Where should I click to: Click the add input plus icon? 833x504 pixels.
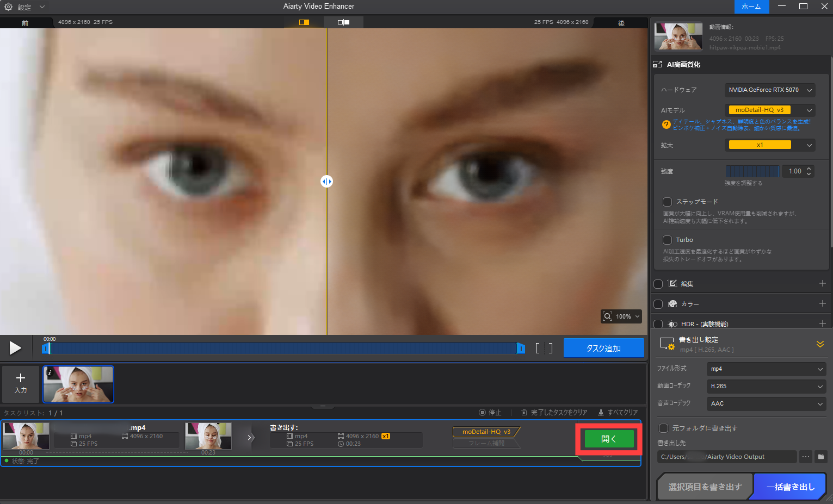(21, 378)
